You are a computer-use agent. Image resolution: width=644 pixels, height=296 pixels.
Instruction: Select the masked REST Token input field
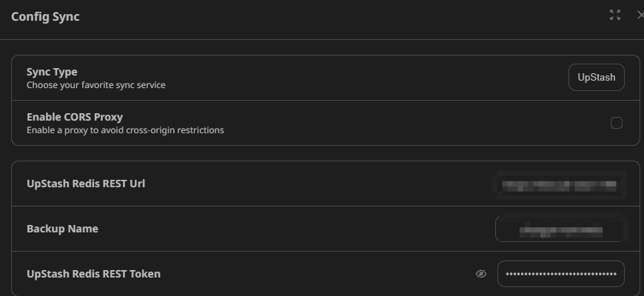[x=560, y=274]
